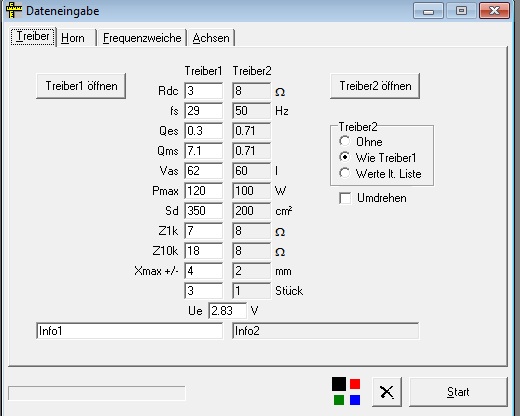
Task: Click the Treiber2 Stück field showing 1
Action: tap(252, 291)
